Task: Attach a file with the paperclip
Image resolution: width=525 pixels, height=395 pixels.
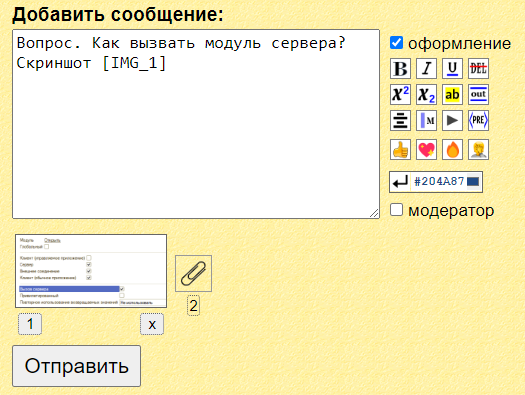Action: pos(193,273)
